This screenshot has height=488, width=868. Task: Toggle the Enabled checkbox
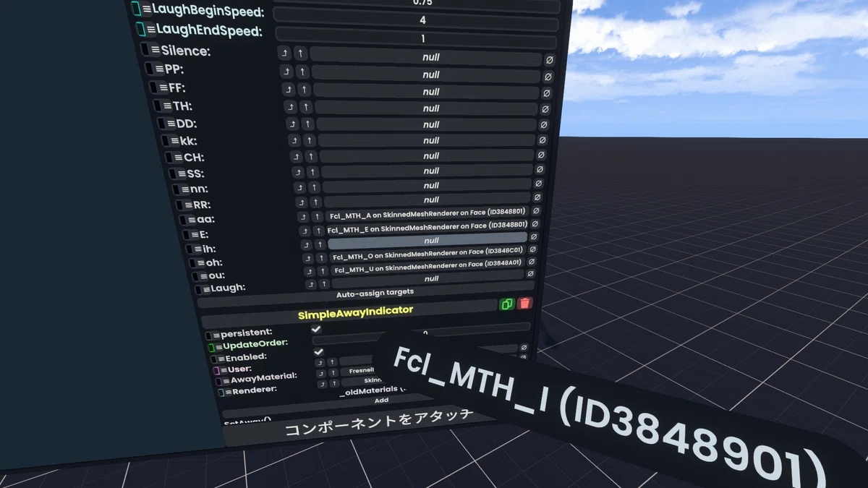(x=318, y=351)
